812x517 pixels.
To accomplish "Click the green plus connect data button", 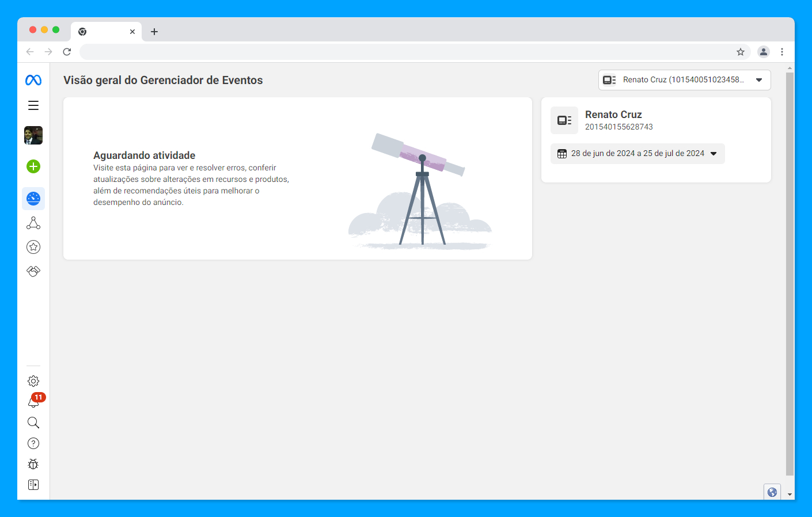I will (x=33, y=166).
